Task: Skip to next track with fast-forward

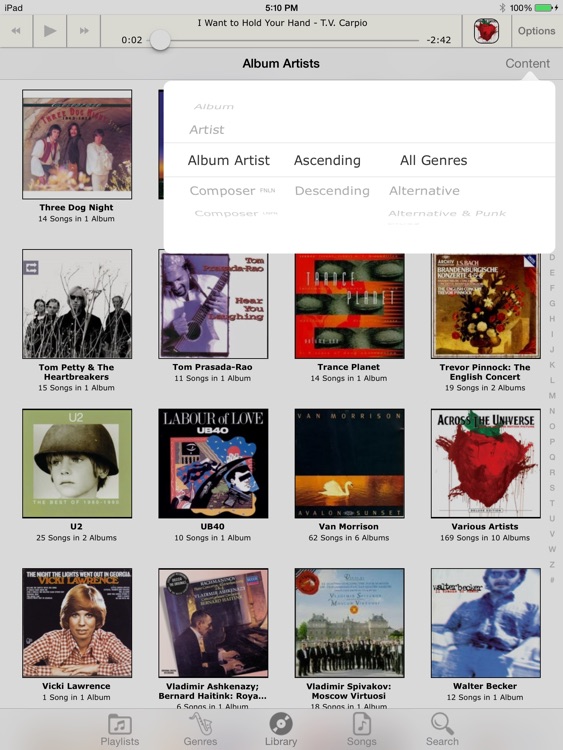Action: (84, 31)
